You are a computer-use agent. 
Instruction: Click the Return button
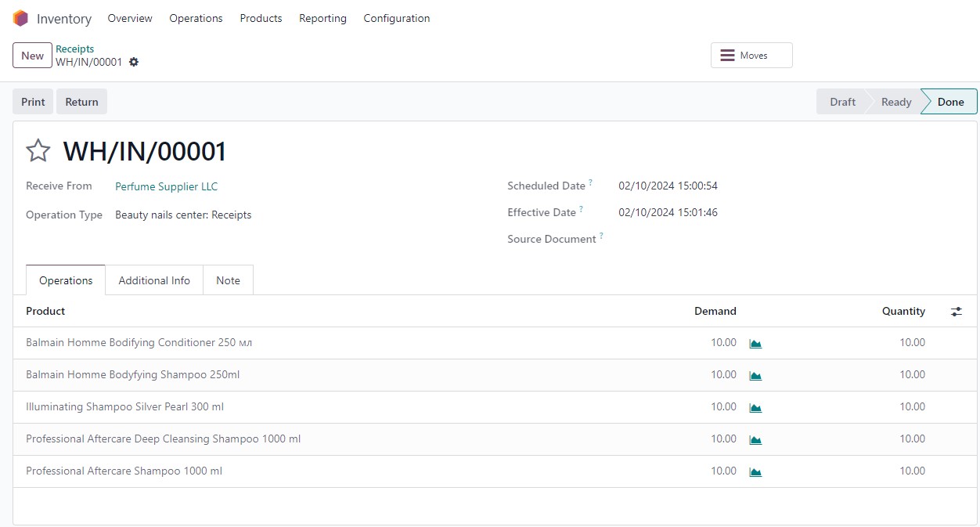point(81,101)
